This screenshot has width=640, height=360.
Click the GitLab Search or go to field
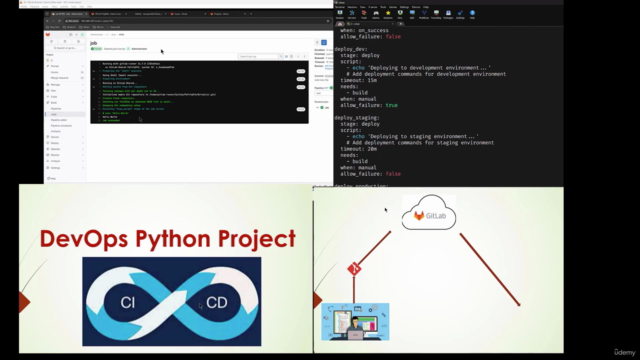(65, 48)
